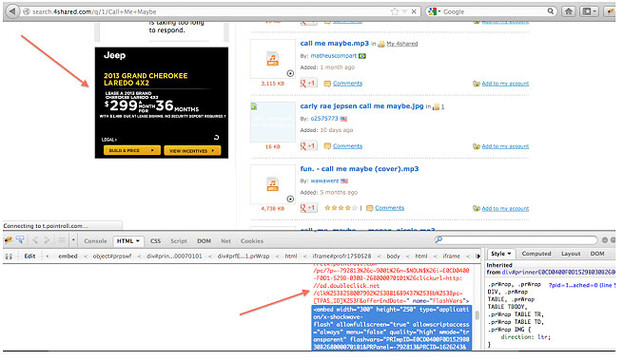The height and width of the screenshot is (361, 624).
Task: Click View Incentives in Jeep ad
Action: pos(192,151)
